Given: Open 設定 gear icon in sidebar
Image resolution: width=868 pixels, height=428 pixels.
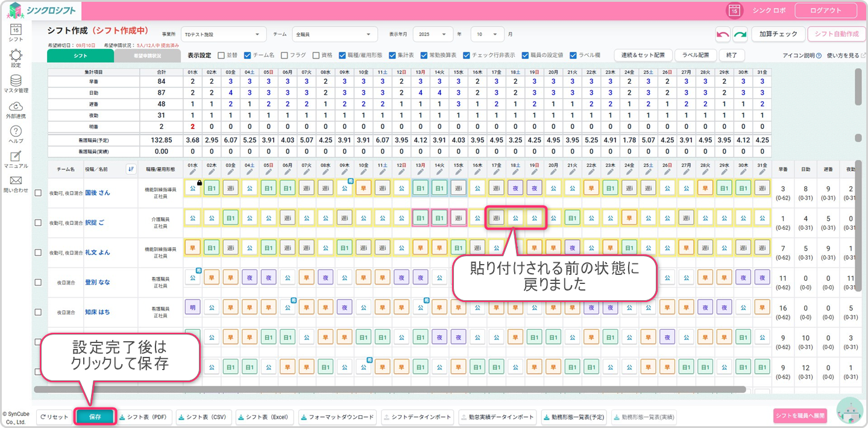Looking at the screenshot, I should coord(16,57).
